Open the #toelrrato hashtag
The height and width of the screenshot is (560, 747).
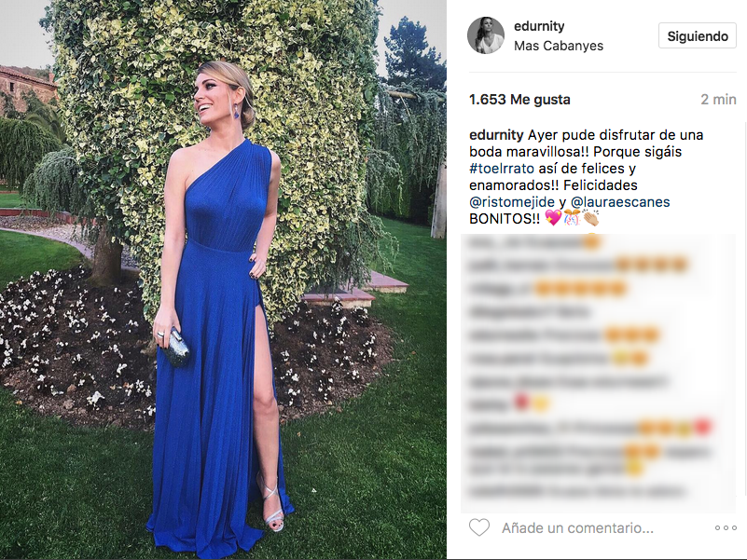pyautogui.click(x=502, y=169)
